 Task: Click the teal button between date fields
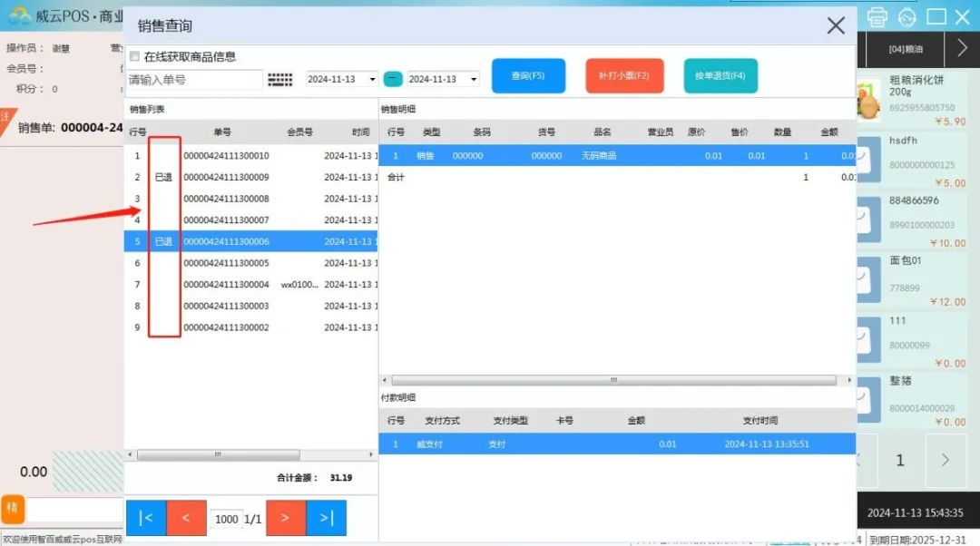coord(393,79)
